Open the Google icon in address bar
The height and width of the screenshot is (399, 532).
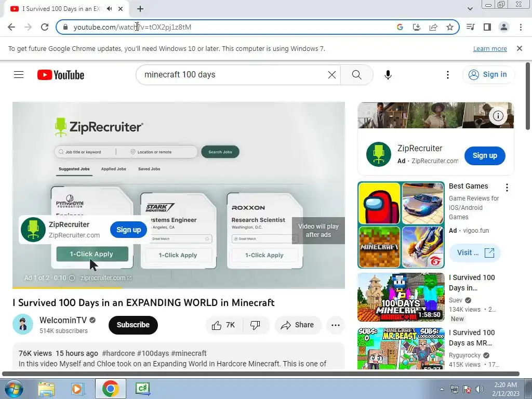[400, 27]
